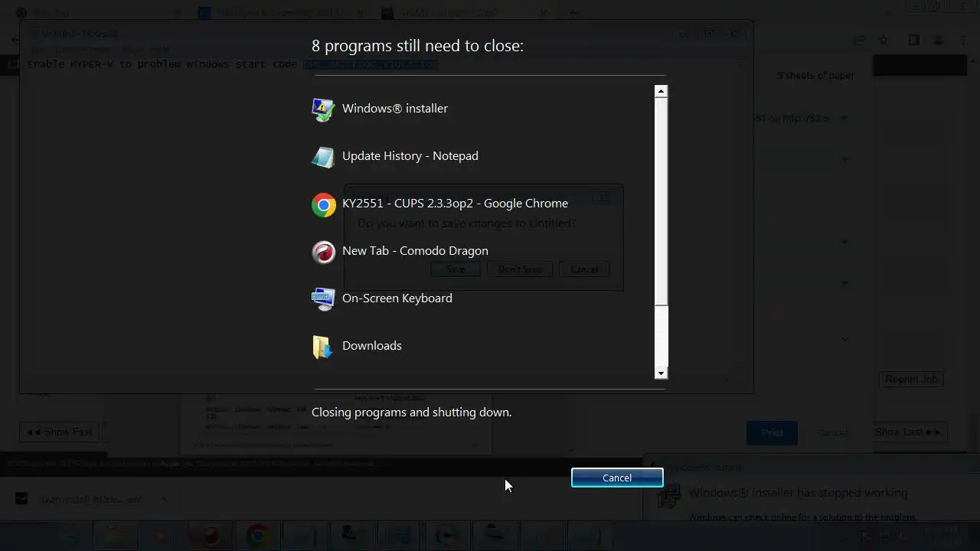Click the program list scrollbar thumb
Screen dimensions: 980x551
pyautogui.click(x=661, y=202)
